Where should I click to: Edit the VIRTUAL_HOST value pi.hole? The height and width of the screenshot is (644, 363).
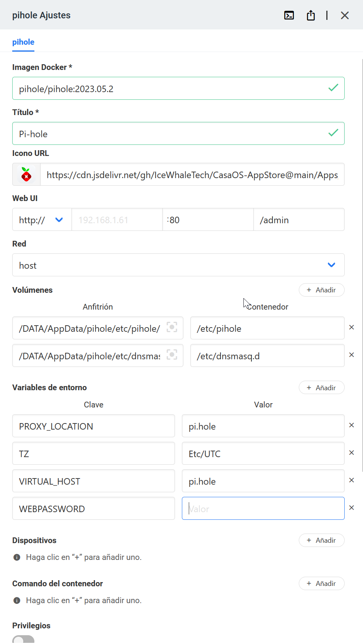pyautogui.click(x=263, y=481)
